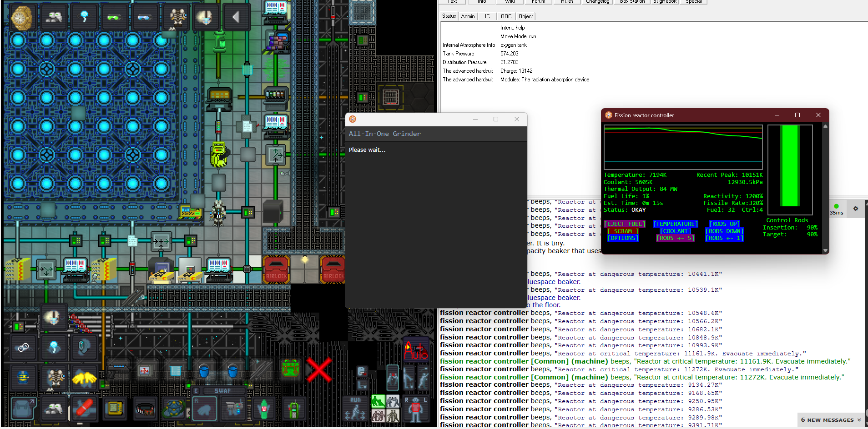Click reactor window scroll down arrow
Viewport: 868px width, 429px height.
(825, 250)
